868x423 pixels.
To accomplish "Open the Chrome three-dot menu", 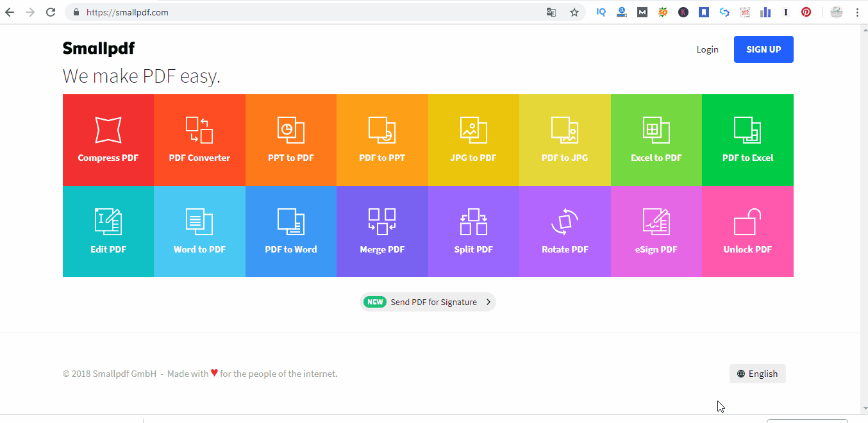I will click(x=857, y=12).
